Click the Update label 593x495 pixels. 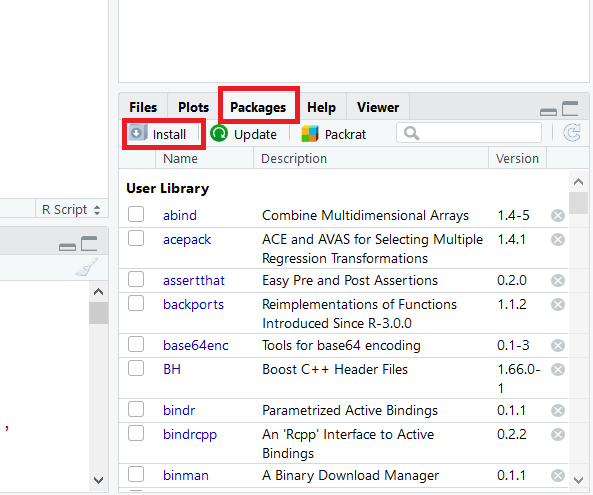pos(255,135)
